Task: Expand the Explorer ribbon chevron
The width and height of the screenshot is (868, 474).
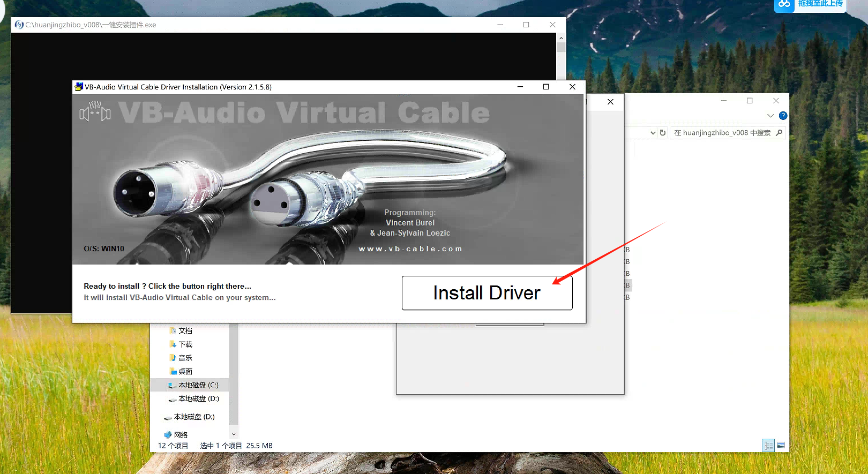Action: (x=770, y=116)
